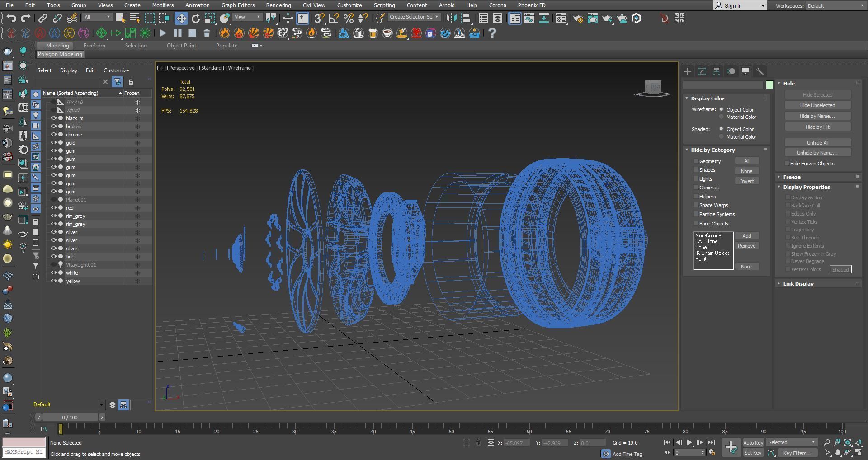Image resolution: width=868 pixels, height=460 pixels.
Task: Open the Modify command panel tab
Action: point(702,71)
